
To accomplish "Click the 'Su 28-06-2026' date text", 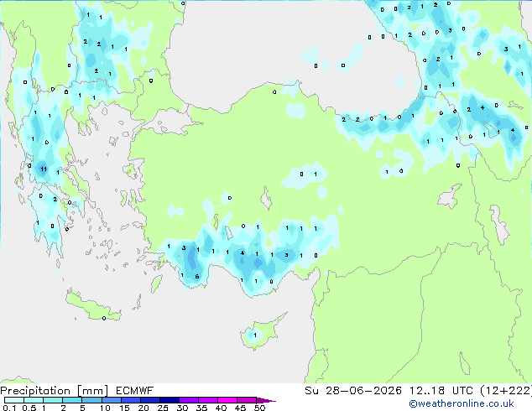I will click(x=353, y=391).
